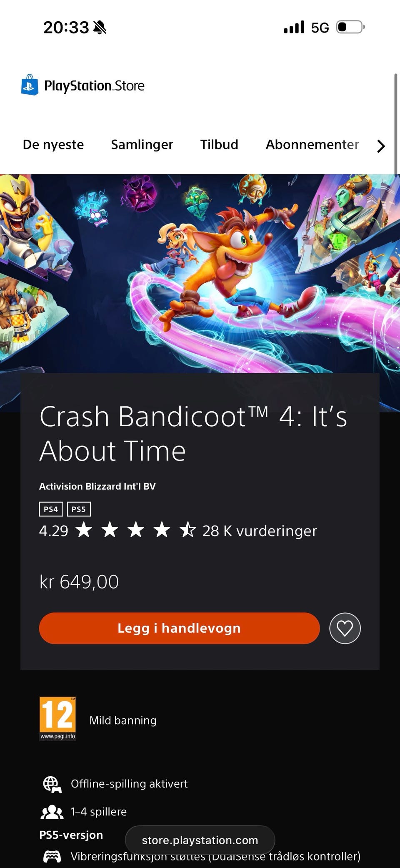
Task: Tap the PS5 platform tag
Action: tap(79, 509)
